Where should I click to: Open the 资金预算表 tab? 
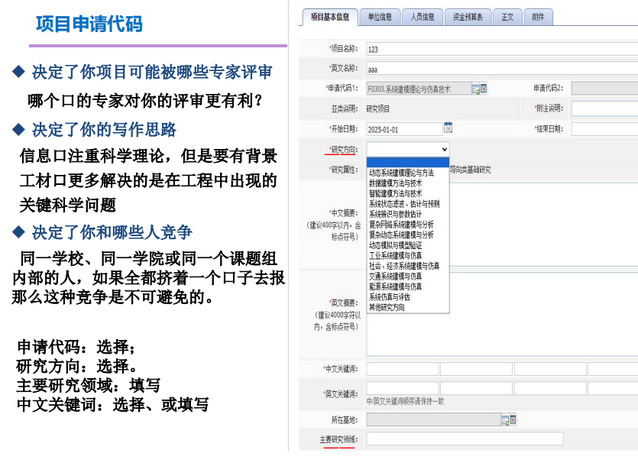468,17
